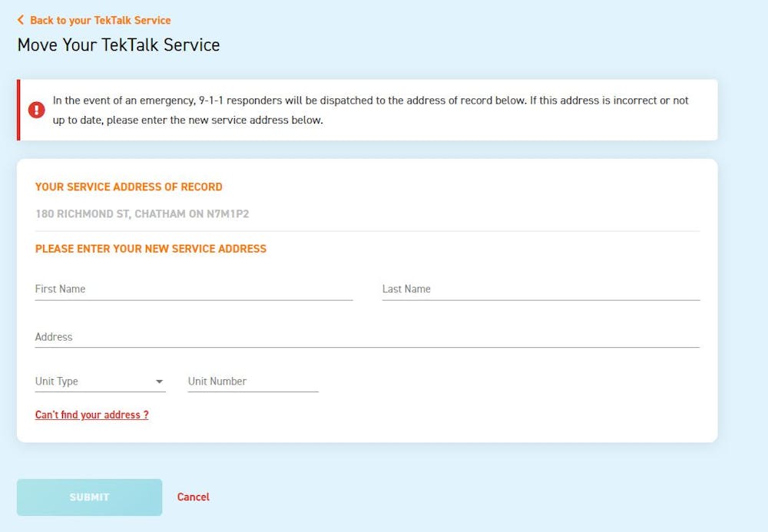Focus the First Name field
The height and width of the screenshot is (532, 768).
point(194,289)
